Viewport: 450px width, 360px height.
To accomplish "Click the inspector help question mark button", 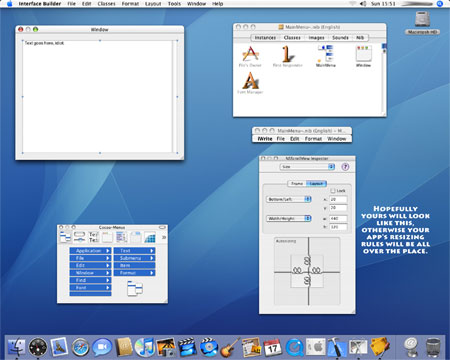I will [345, 167].
